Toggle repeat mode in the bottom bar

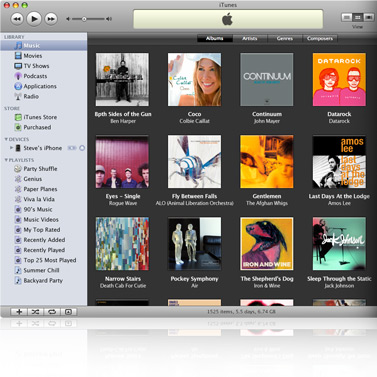tap(52, 312)
